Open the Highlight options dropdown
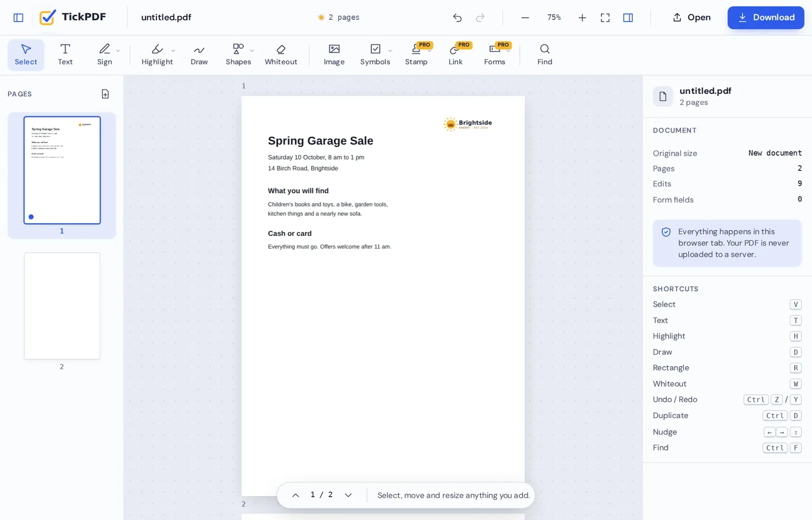This screenshot has width=812, height=520. [x=173, y=51]
